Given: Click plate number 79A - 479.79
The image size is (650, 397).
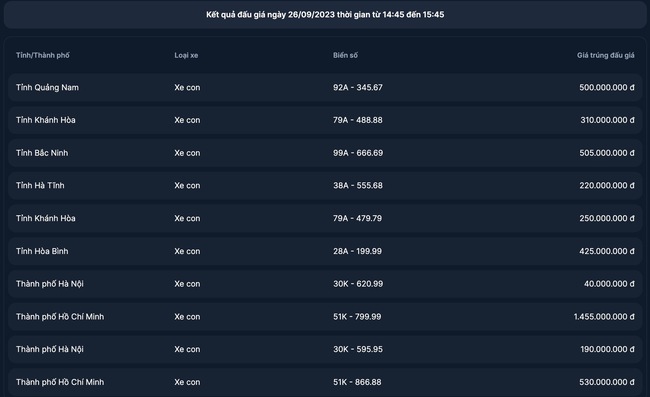Looking at the screenshot, I should 357,218.
